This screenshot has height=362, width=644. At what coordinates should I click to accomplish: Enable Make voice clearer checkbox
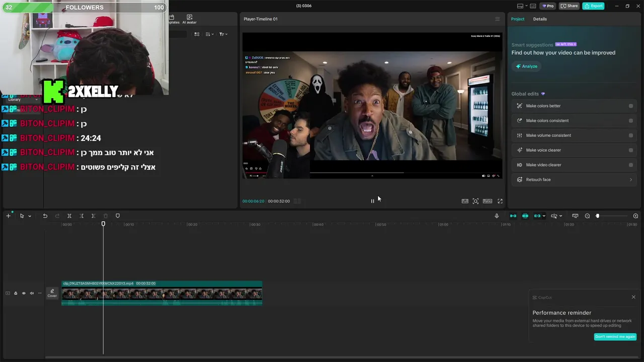coord(631,150)
